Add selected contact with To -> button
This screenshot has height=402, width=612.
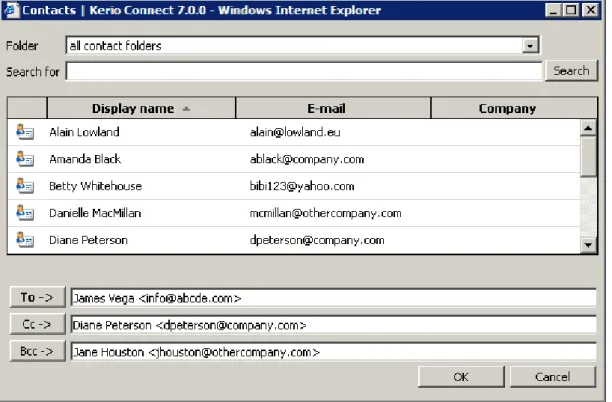point(37,297)
